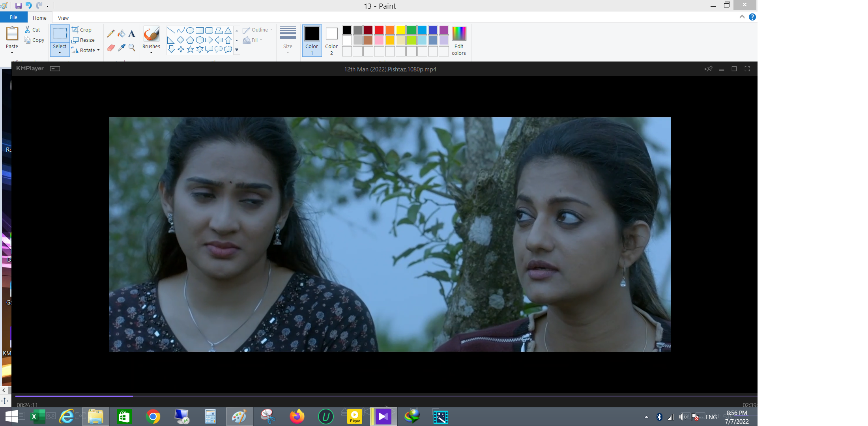This screenshot has height=426, width=868.
Task: Select the Color 2 box
Action: coord(331,40)
